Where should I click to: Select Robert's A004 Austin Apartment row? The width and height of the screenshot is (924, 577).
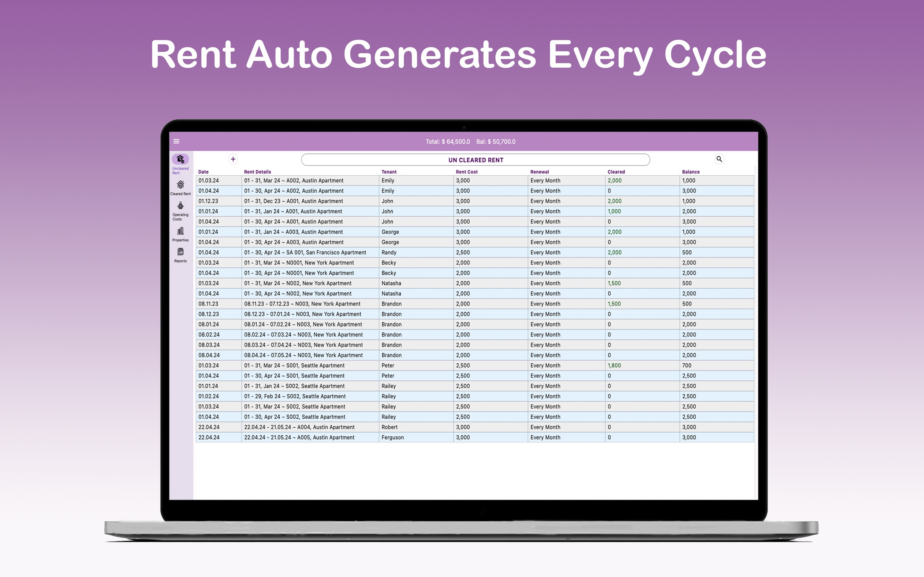click(299, 427)
